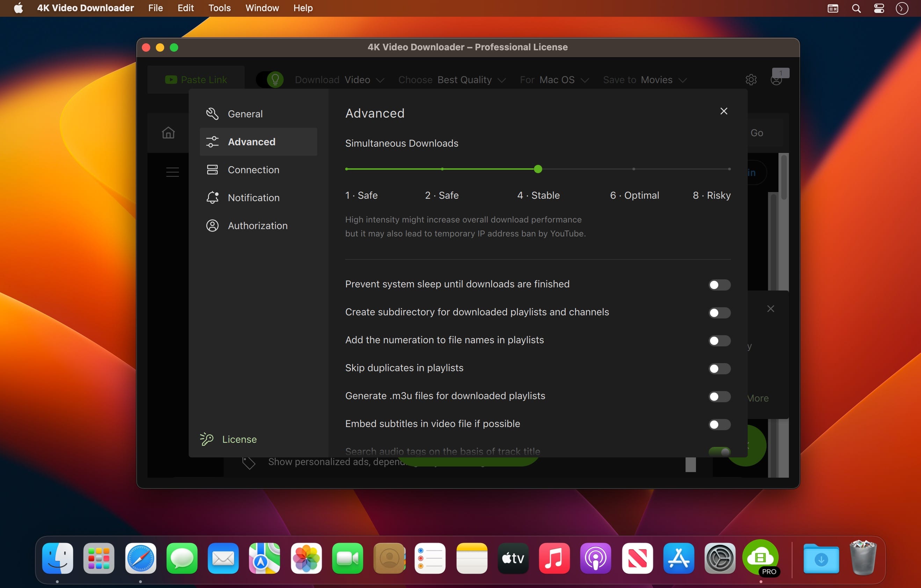Click the Advanced settings icon

pyautogui.click(x=212, y=142)
